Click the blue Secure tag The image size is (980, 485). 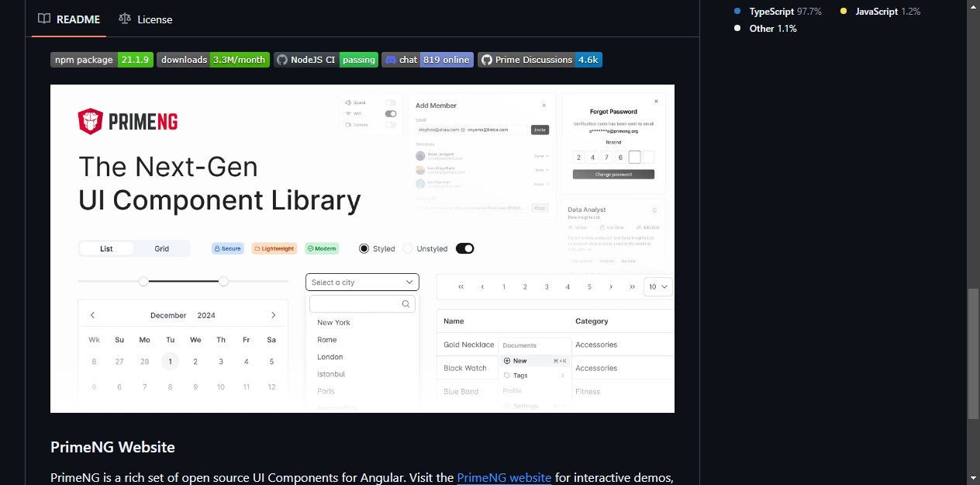point(228,248)
